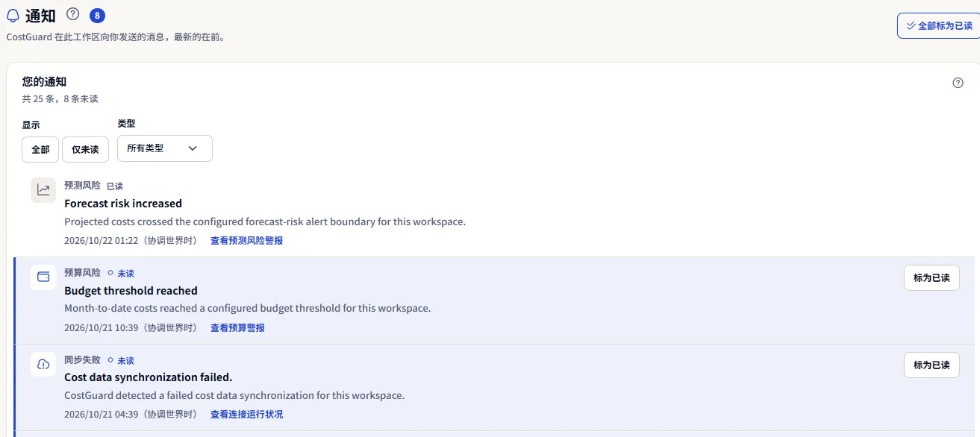Click the title "Cost data synchronization failed."
Screen dimensions: 980x437
point(149,377)
